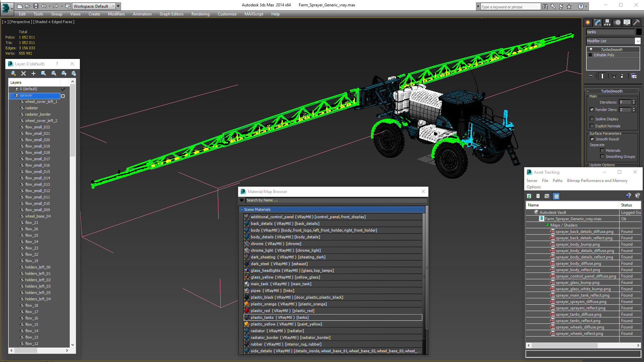
Task: Toggle the box icon on sprayer layer row
Action: tap(63, 96)
